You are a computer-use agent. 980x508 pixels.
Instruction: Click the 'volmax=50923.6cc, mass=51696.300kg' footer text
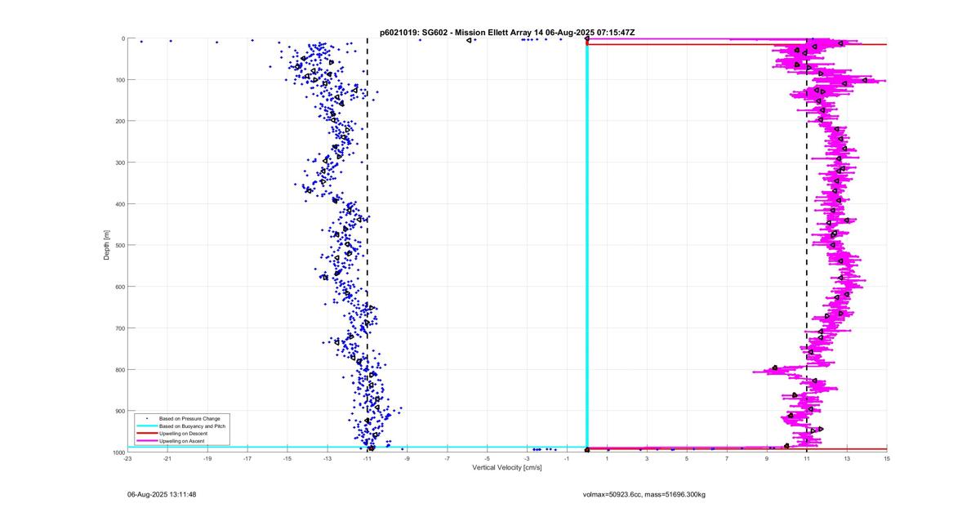click(644, 494)
